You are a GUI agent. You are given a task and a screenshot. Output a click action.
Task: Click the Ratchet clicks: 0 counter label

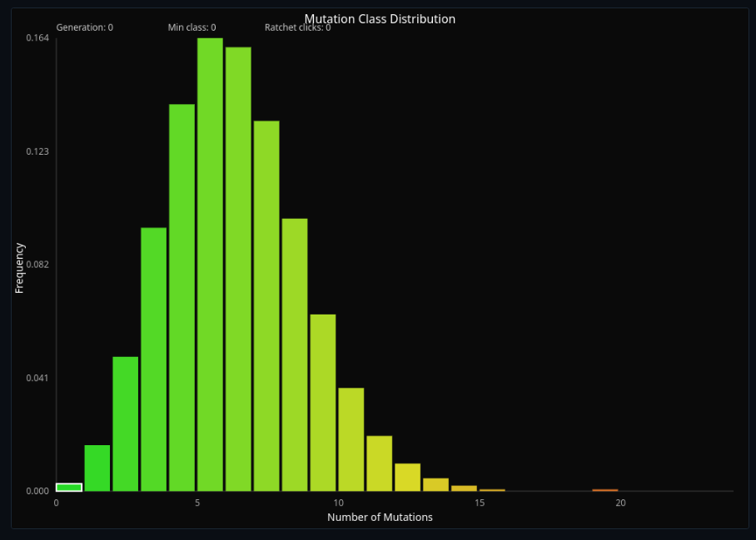(296, 27)
